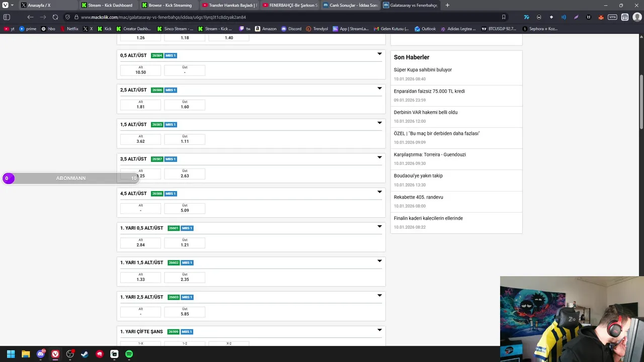Open the Vivaldi menu icon
644x362 pixels.
(x=6, y=5)
